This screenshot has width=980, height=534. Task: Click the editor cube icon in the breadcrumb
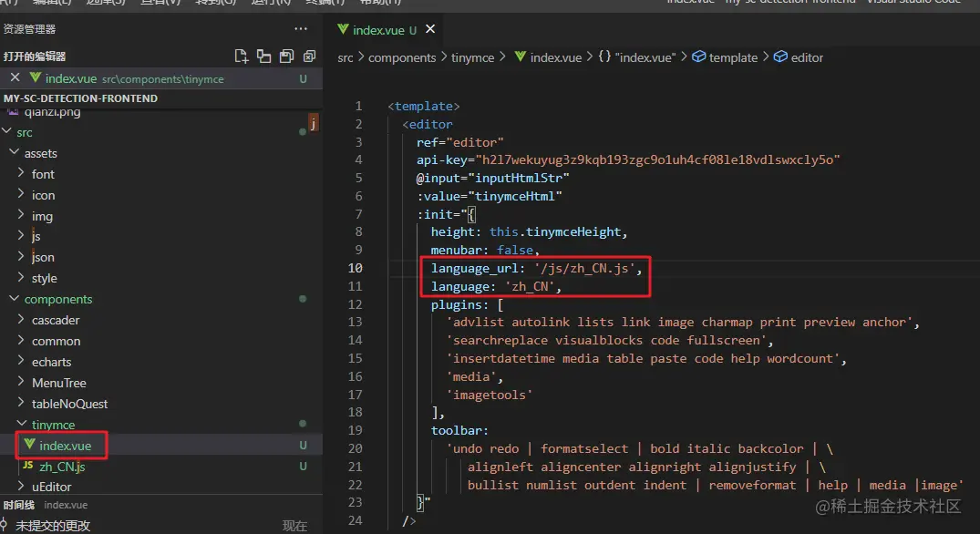click(x=780, y=56)
